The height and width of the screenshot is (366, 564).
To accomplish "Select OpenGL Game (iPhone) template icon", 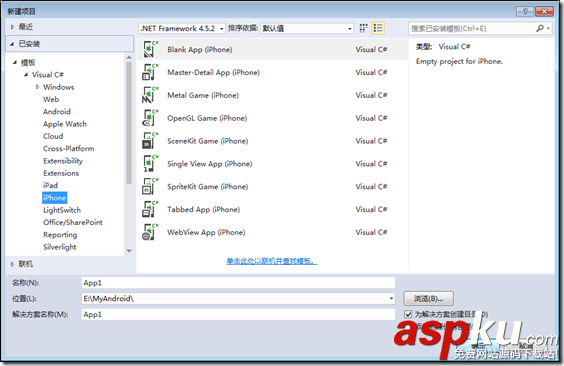I will (x=150, y=118).
